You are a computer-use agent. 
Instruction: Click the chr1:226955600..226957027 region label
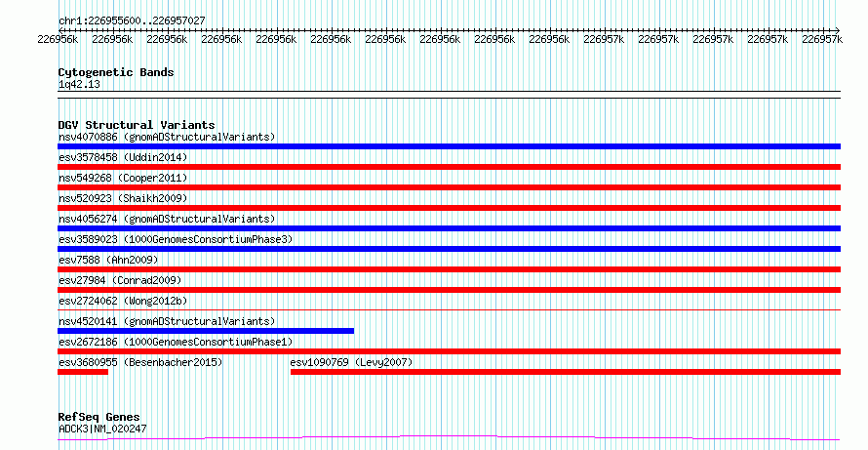(x=132, y=20)
